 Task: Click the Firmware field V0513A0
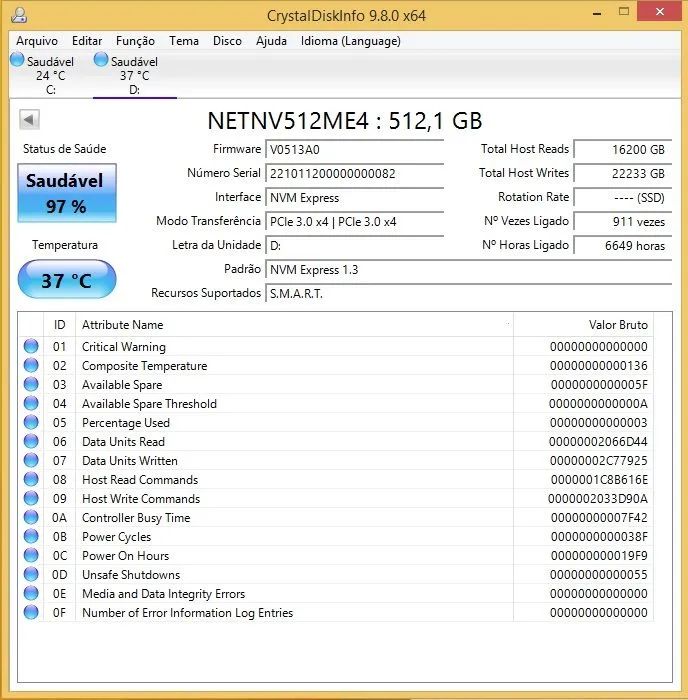(354, 150)
